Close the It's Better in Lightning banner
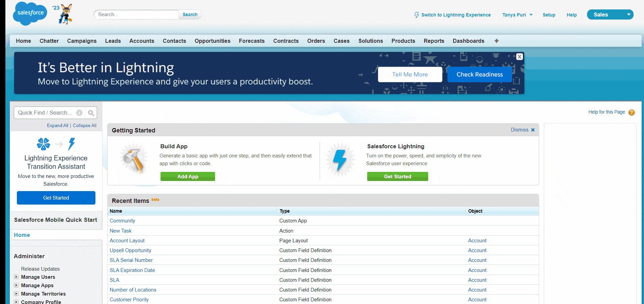This screenshot has height=304, width=644. 519,57
